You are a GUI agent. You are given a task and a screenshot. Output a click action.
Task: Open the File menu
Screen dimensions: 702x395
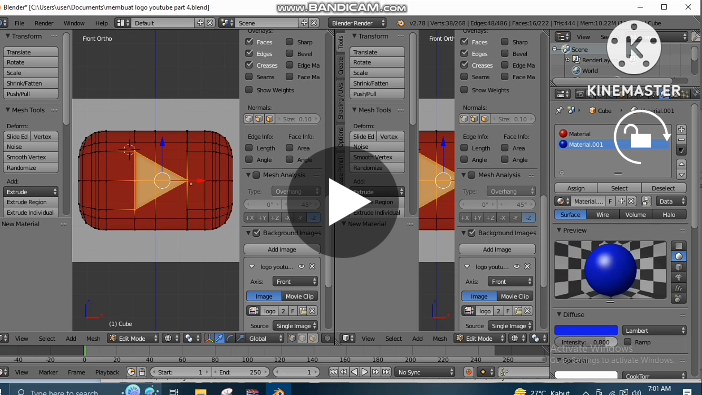point(19,23)
